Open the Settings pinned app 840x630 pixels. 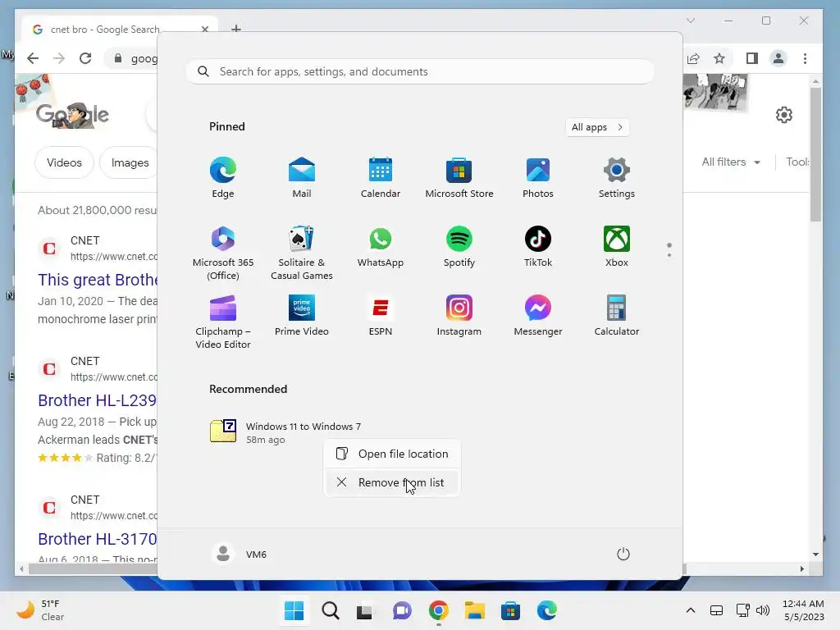tap(617, 178)
